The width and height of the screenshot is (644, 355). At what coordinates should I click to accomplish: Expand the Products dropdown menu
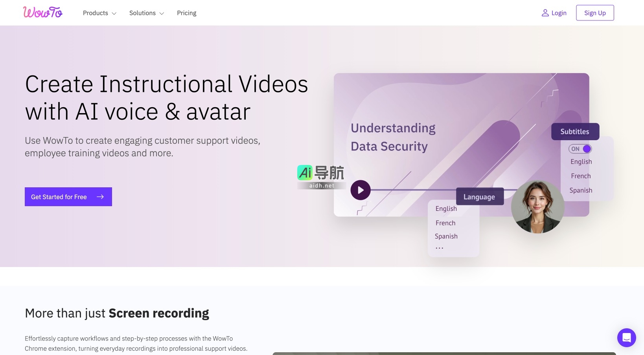point(99,13)
